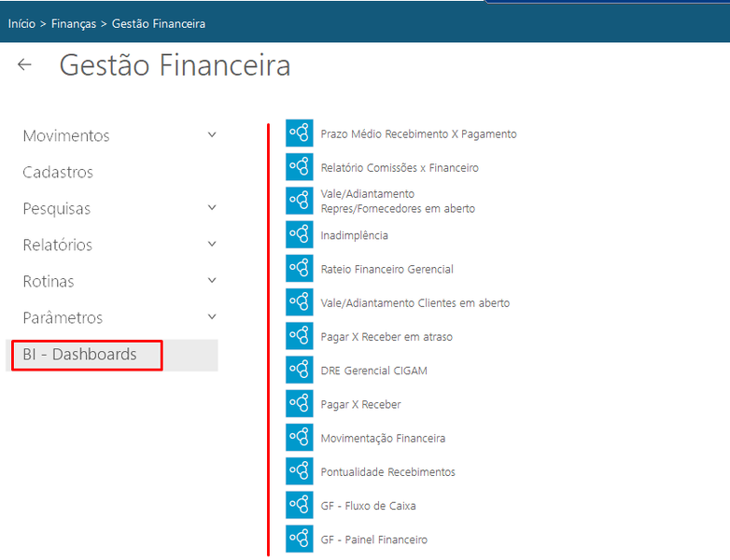Expand the Pesquisas chevron
The image size is (730, 560).
click(212, 207)
